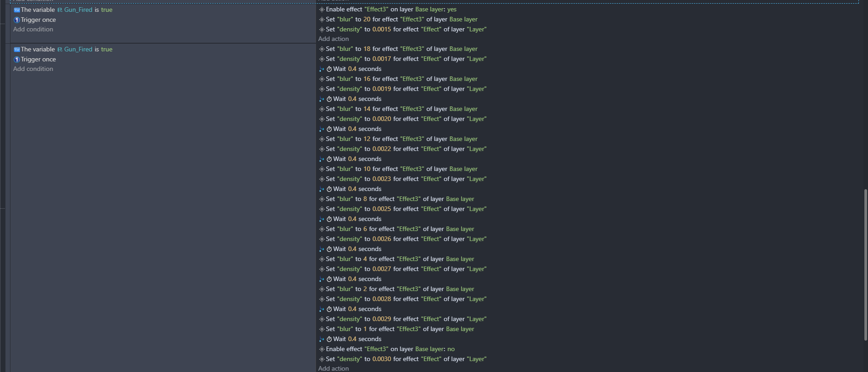Click the async wait icon on last Wait action
The image size is (868, 372).
tap(322, 339)
